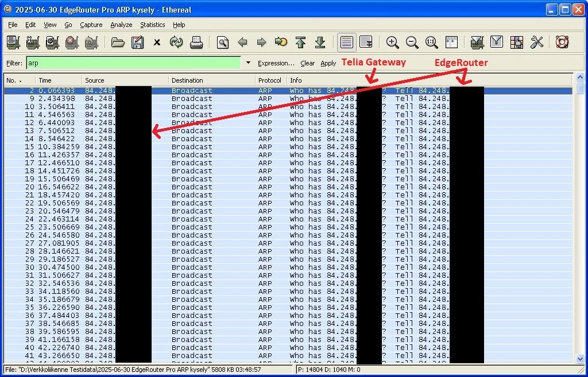This screenshot has height=377, width=588.
Task: Select packet row with time 27.081905
Action: [x=288, y=243]
